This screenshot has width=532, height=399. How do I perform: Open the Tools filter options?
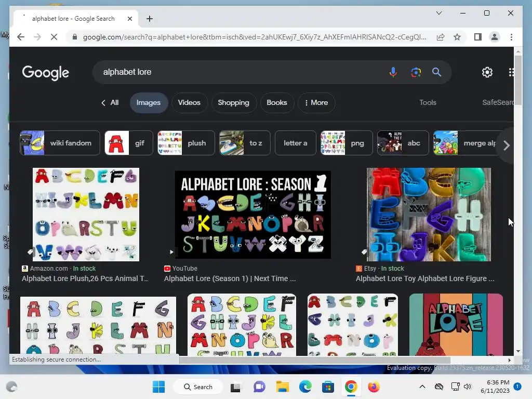click(428, 102)
